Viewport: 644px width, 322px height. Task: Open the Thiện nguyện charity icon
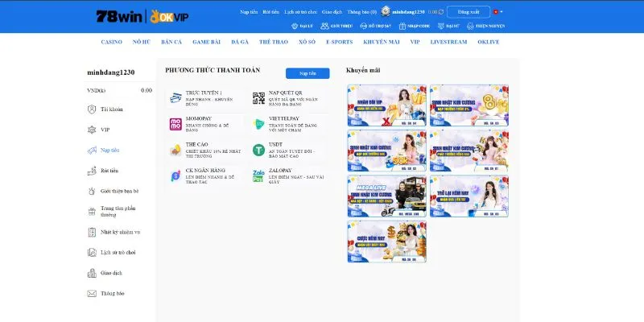(470, 26)
